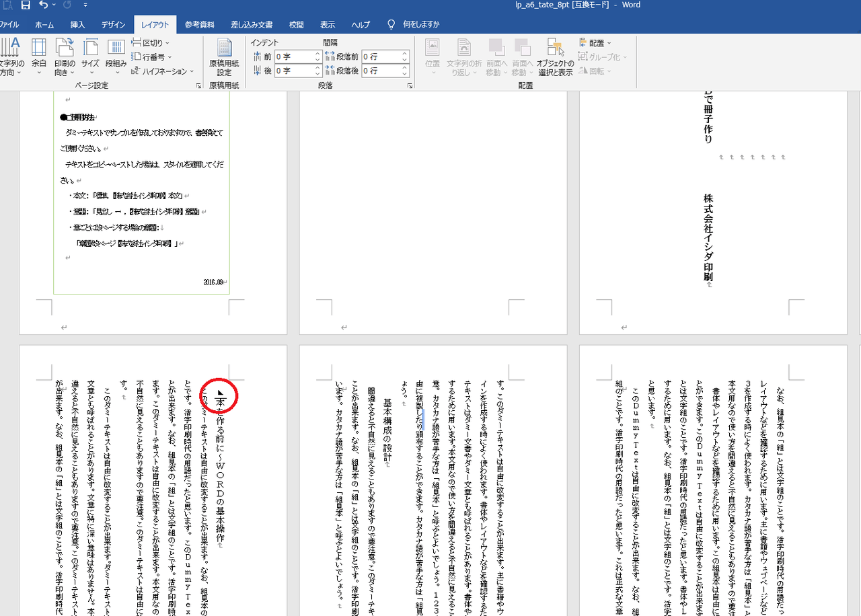Click the 段落前 spacing-before icon

pyautogui.click(x=330, y=56)
